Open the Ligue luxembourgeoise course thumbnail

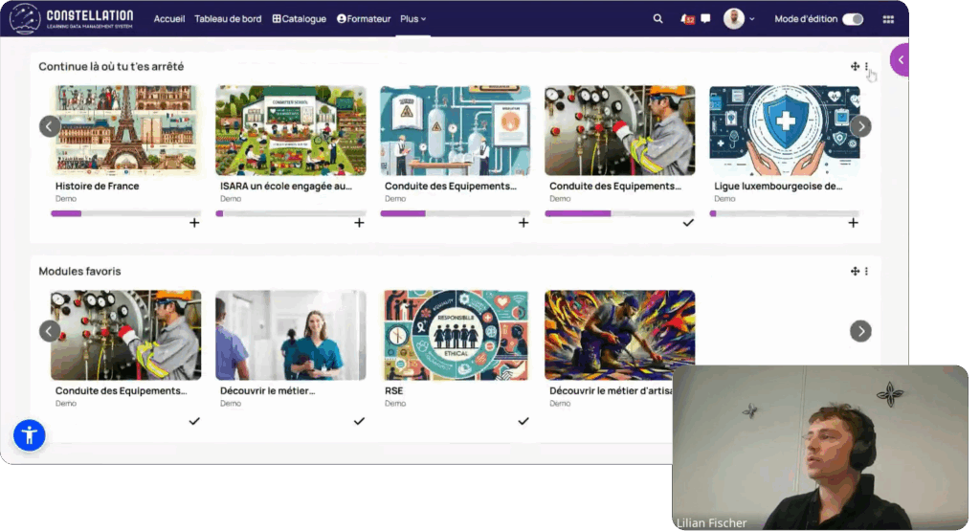click(784, 130)
